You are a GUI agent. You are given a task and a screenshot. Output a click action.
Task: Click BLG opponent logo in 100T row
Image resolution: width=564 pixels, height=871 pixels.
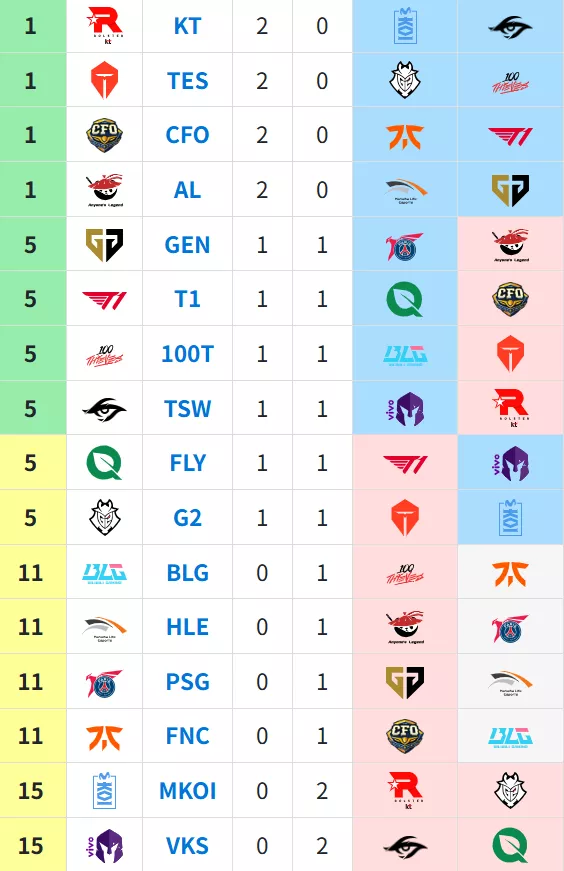click(405, 356)
